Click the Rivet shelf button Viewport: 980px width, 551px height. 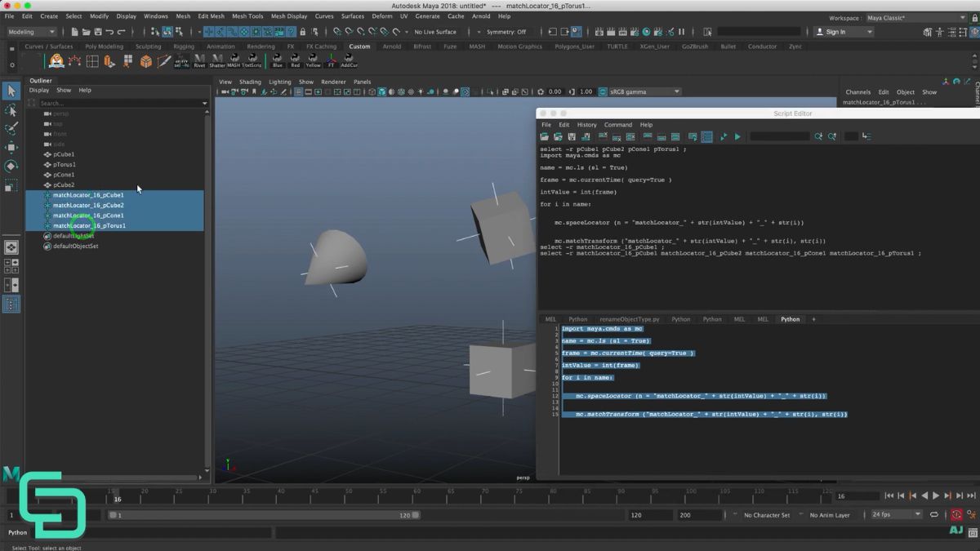point(199,60)
